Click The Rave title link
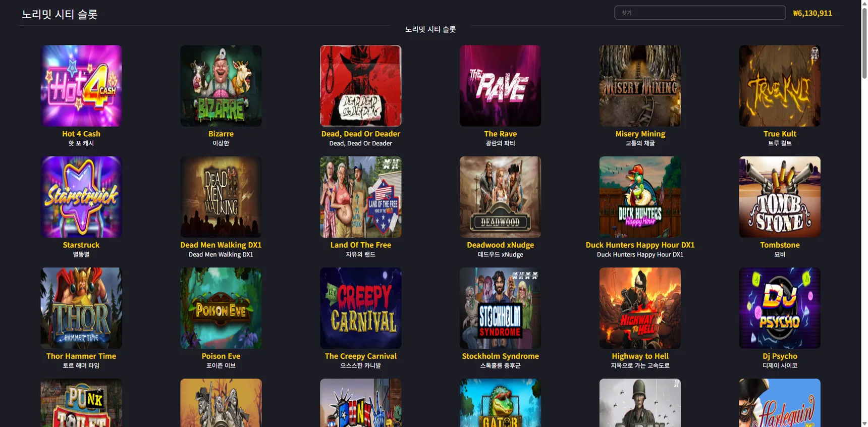868x427 pixels. pos(500,134)
